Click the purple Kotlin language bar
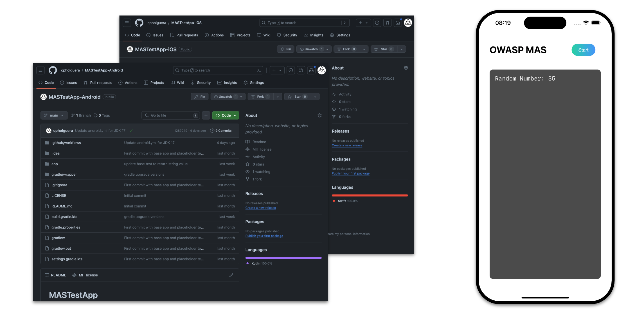Screen dimensions: 644x317 coord(283,258)
